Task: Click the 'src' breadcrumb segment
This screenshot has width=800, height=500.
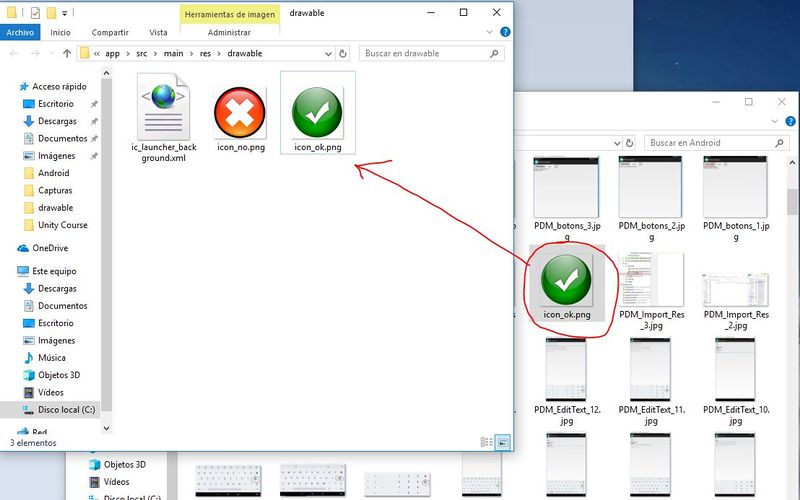Action: coord(142,54)
